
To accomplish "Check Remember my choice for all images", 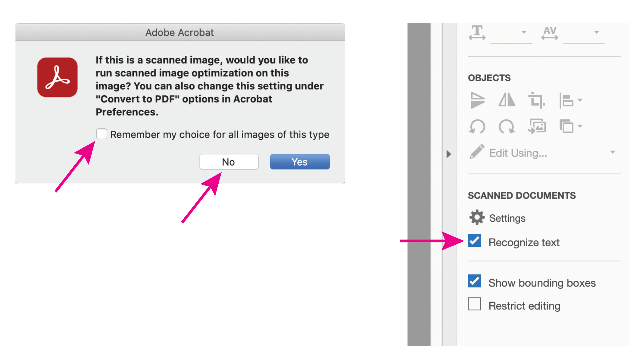I will tap(102, 134).
